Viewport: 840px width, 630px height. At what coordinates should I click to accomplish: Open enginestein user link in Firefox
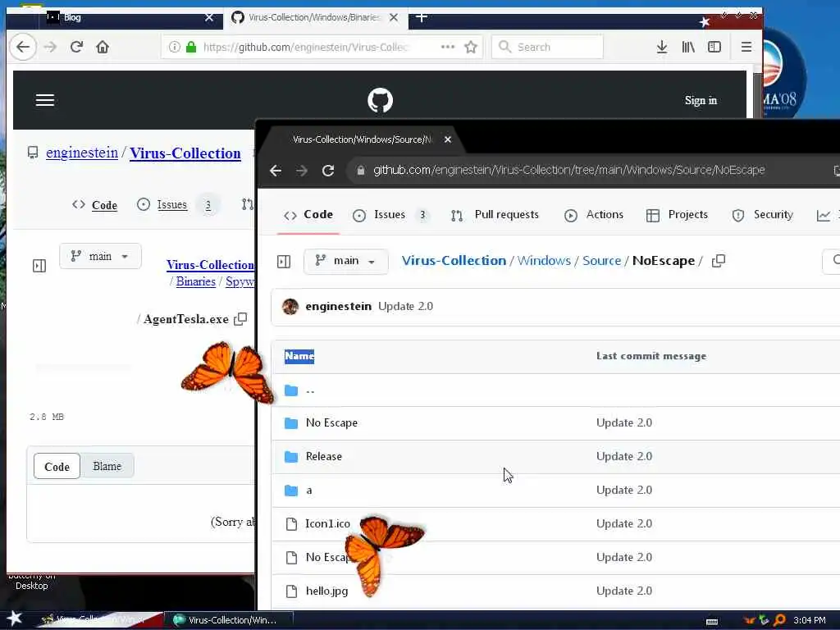pyautogui.click(x=82, y=153)
